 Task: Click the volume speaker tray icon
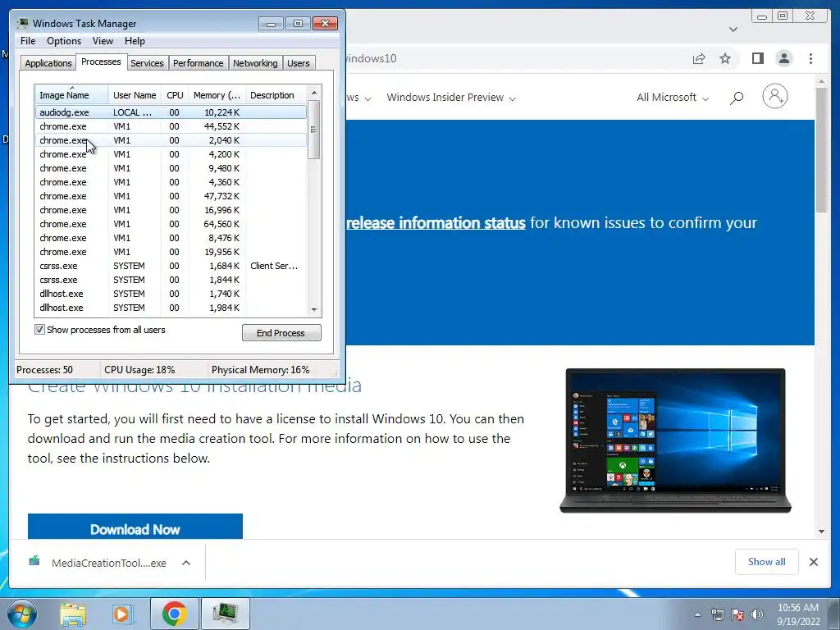757,614
